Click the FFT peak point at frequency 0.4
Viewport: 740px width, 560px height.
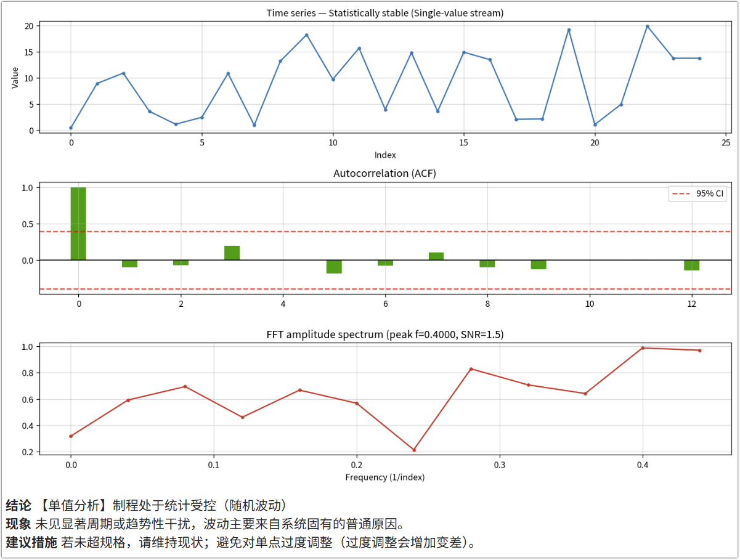click(x=643, y=348)
